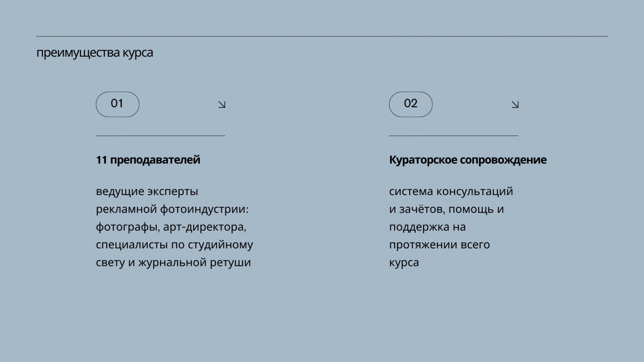
Task: Click the text line "поддержка на"
Action: (x=427, y=227)
